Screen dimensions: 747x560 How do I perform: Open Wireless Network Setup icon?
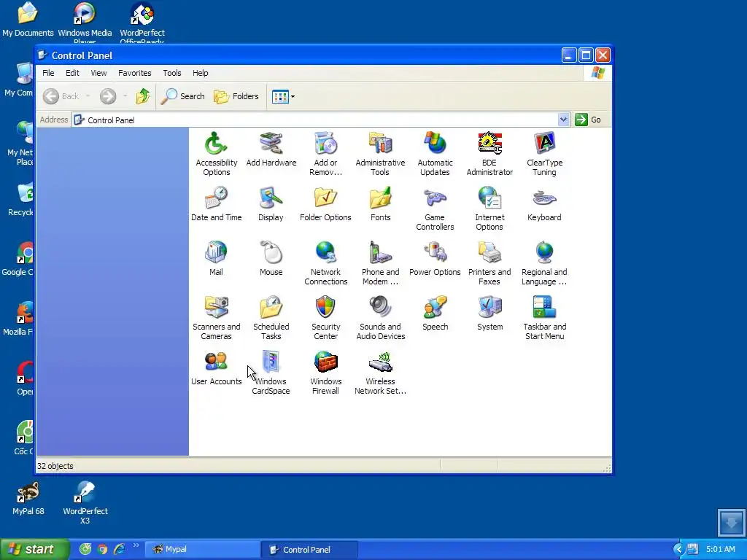[380, 373]
